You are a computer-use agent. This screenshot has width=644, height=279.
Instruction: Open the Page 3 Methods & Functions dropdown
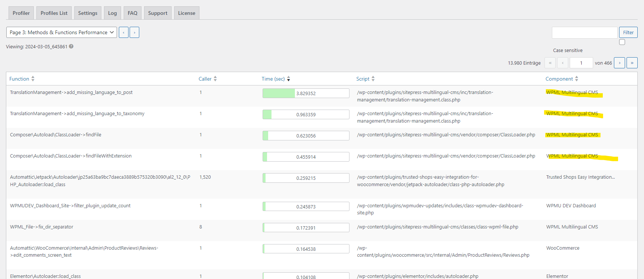click(62, 32)
